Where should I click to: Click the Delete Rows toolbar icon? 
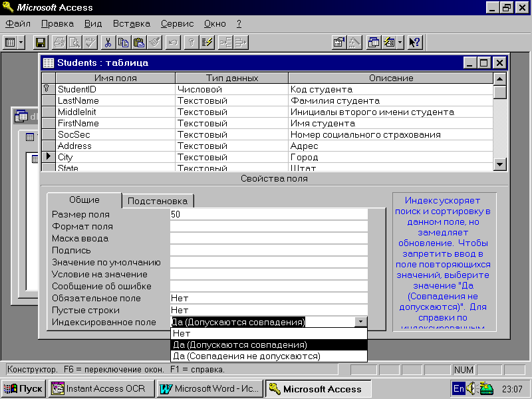click(x=241, y=43)
